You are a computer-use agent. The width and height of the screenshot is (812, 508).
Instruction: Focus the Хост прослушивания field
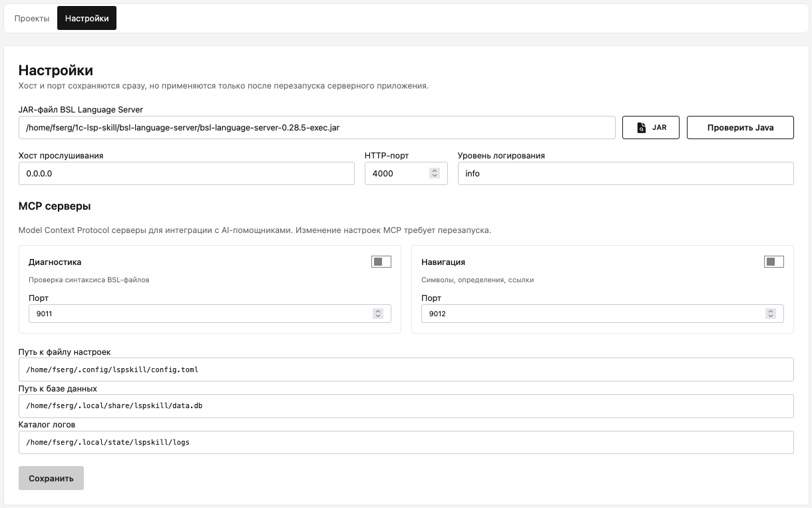(186, 173)
